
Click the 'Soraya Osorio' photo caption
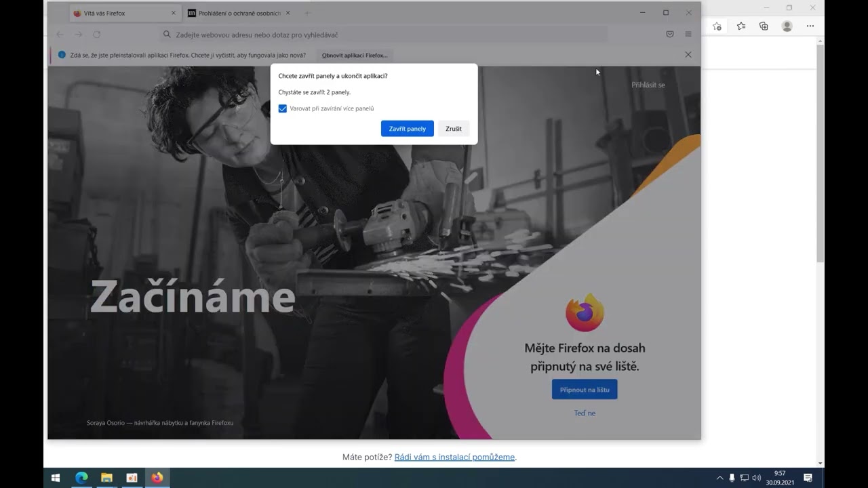click(x=160, y=423)
